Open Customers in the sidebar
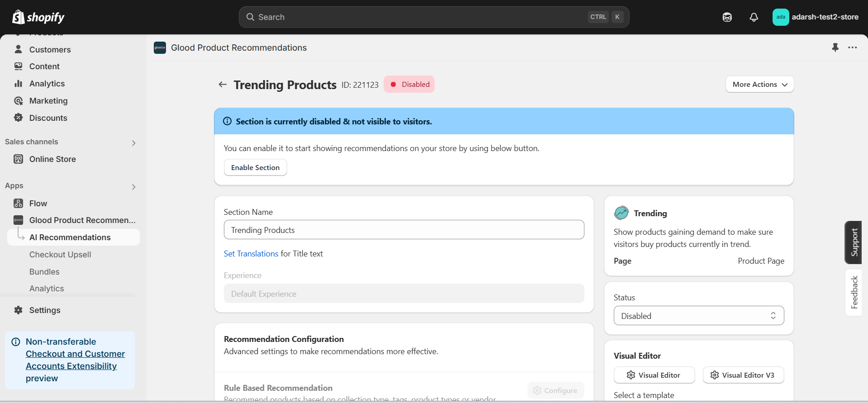The height and width of the screenshot is (403, 868). pyautogui.click(x=50, y=50)
